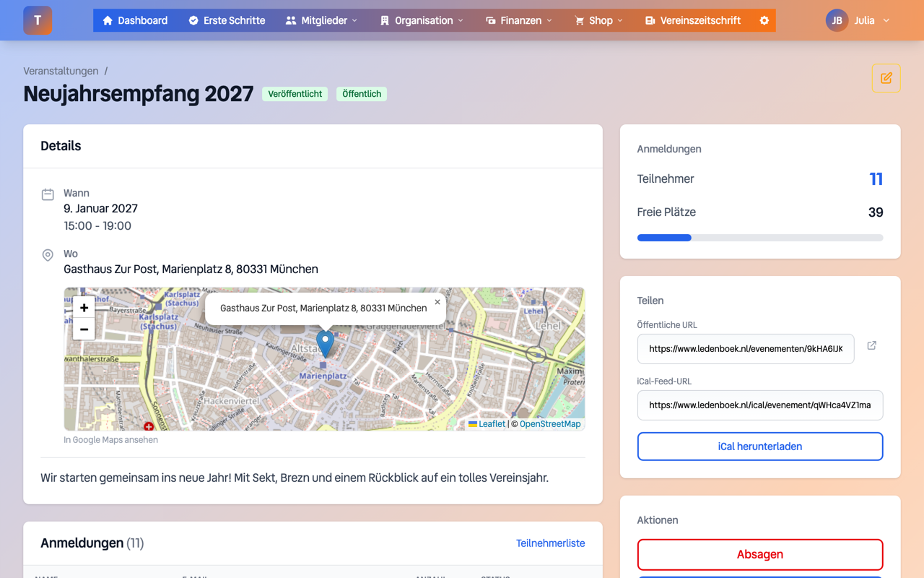Close the map address popup
The width and height of the screenshot is (924, 578).
(437, 302)
